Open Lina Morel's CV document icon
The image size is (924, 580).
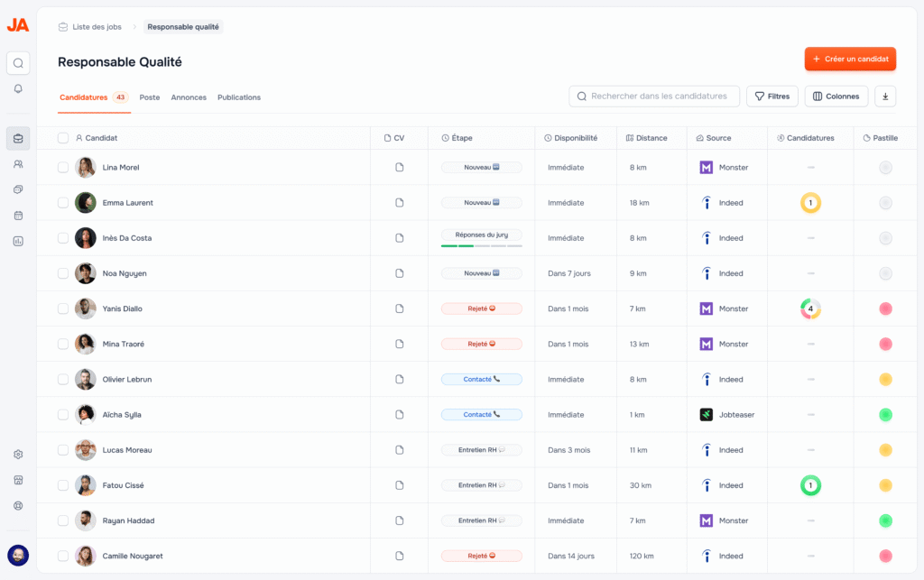(x=400, y=167)
